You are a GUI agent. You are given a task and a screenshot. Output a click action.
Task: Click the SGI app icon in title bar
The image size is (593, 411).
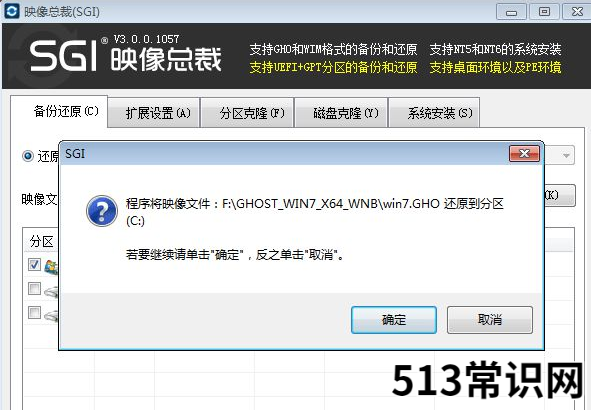11,11
